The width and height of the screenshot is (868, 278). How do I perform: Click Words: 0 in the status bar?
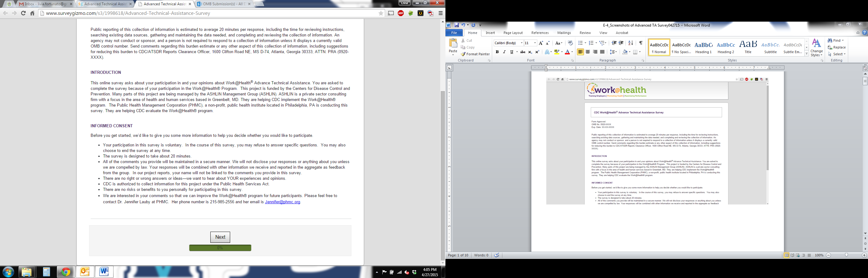(481, 255)
